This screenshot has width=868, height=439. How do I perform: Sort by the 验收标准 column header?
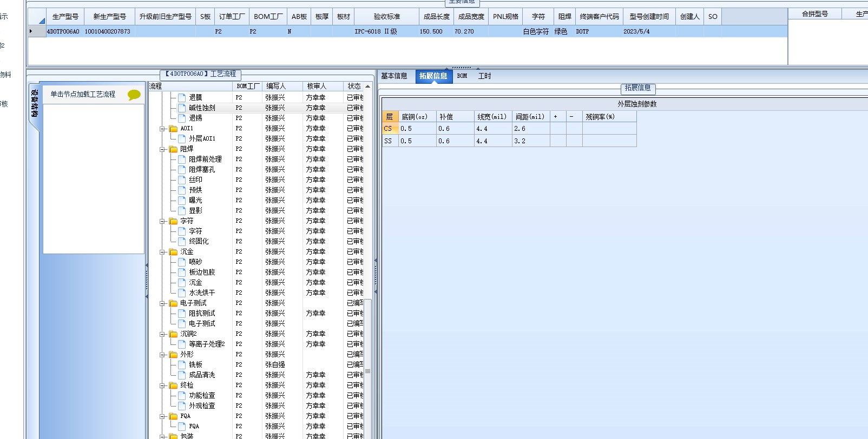(x=387, y=16)
